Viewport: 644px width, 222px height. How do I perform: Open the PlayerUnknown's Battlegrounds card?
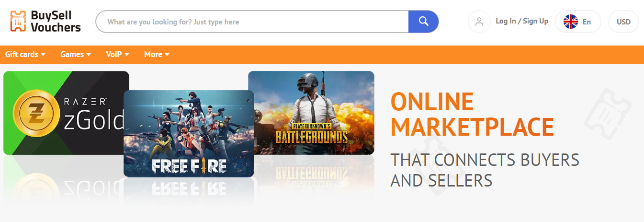pyautogui.click(x=311, y=113)
